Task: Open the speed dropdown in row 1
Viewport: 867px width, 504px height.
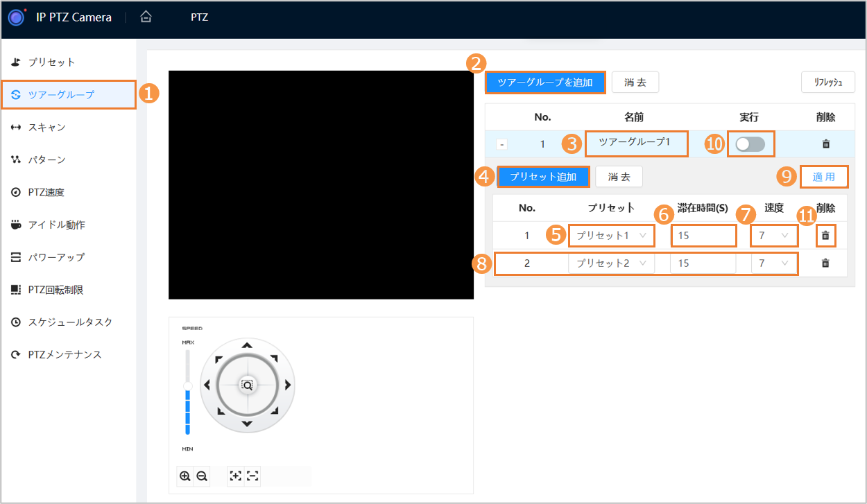Action: point(773,236)
